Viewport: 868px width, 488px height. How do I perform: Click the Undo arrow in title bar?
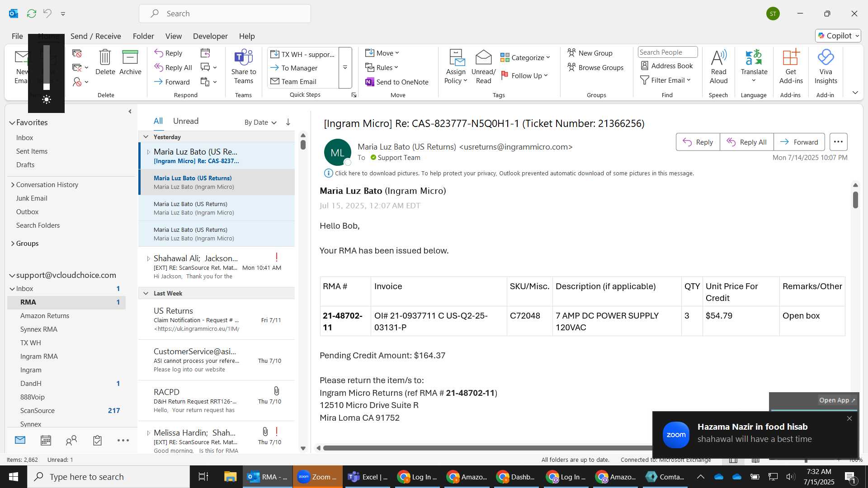tap(47, 14)
